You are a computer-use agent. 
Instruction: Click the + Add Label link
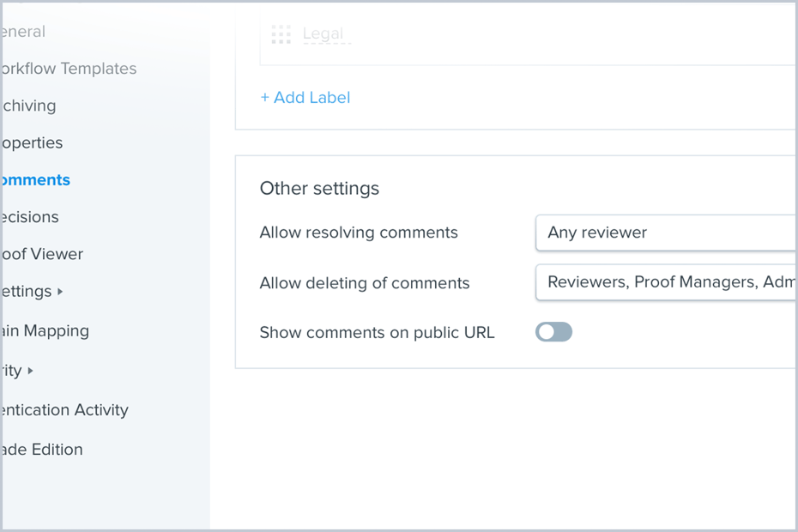point(305,98)
